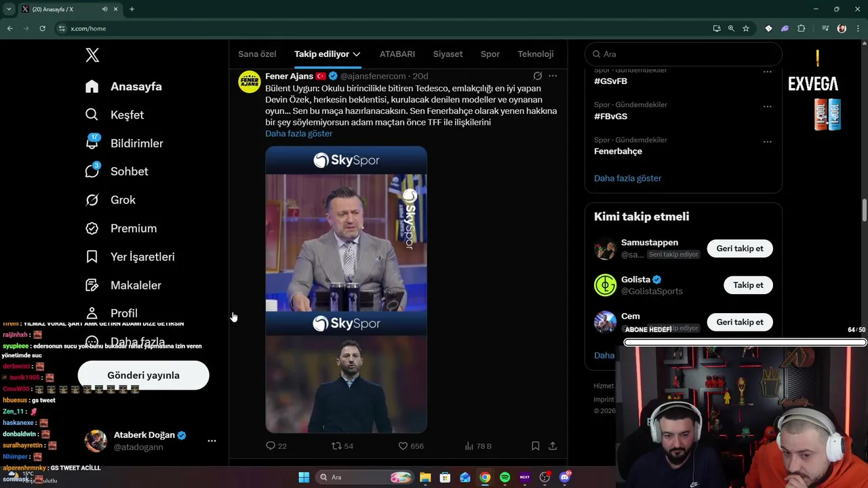The width and height of the screenshot is (868, 488).
Task: Open Keşfet explore page
Action: 115,115
